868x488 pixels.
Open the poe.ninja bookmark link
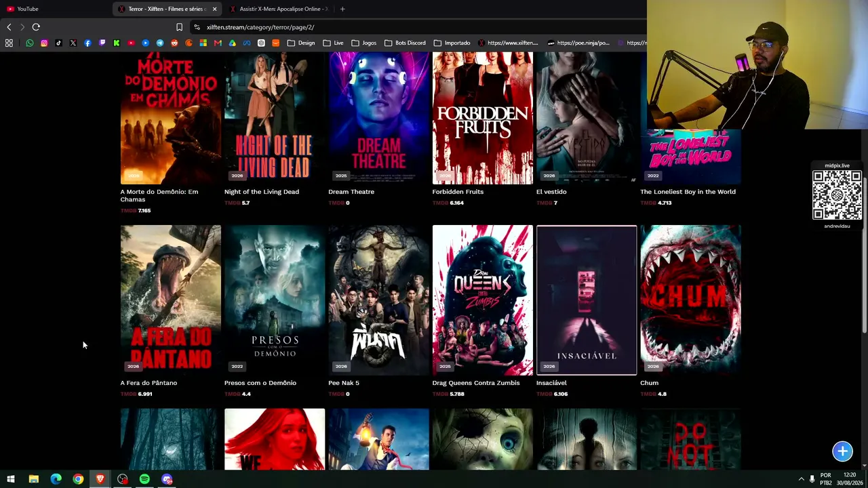(578, 43)
